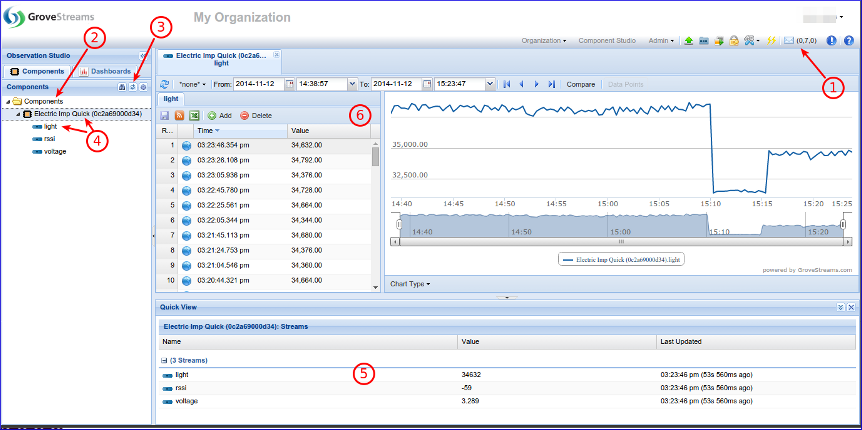This screenshot has height=430, width=862.
Task: Click the refresh icon in Components panel header
Action: pyautogui.click(x=132, y=88)
